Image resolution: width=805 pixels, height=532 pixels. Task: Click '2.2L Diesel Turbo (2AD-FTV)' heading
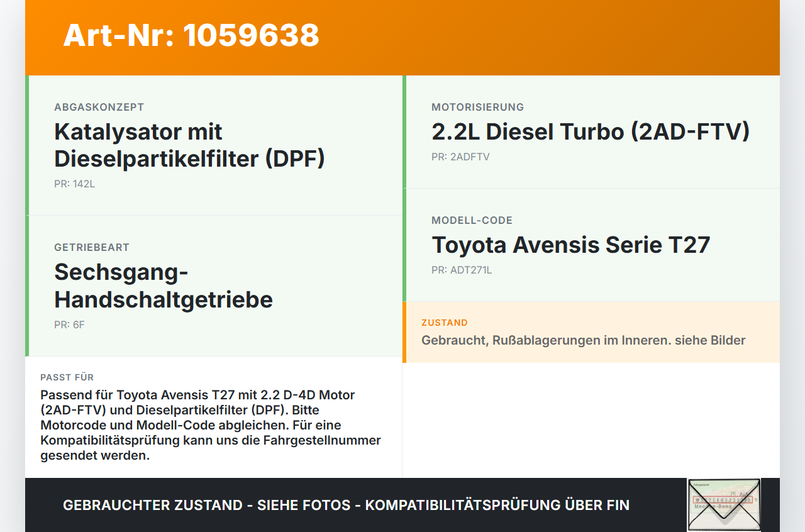pyautogui.click(x=591, y=131)
